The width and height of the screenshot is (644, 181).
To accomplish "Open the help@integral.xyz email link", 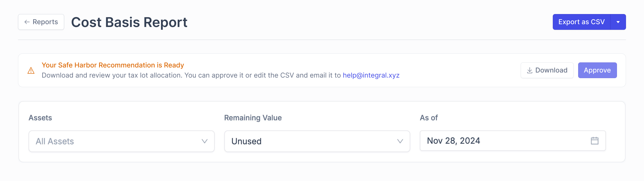I will [371, 75].
